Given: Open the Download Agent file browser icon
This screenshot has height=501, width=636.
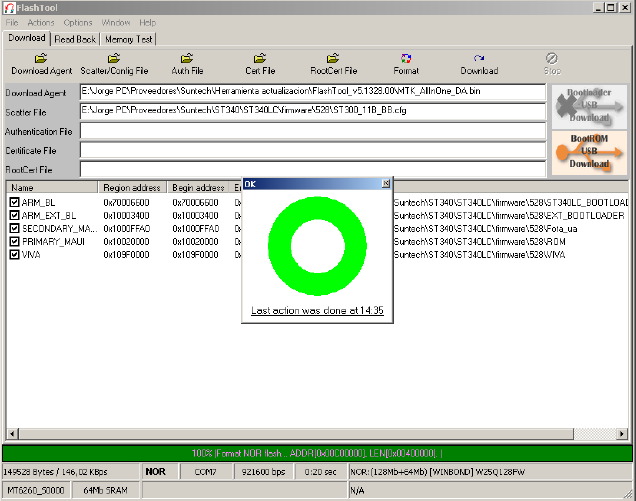Looking at the screenshot, I should point(41,58).
